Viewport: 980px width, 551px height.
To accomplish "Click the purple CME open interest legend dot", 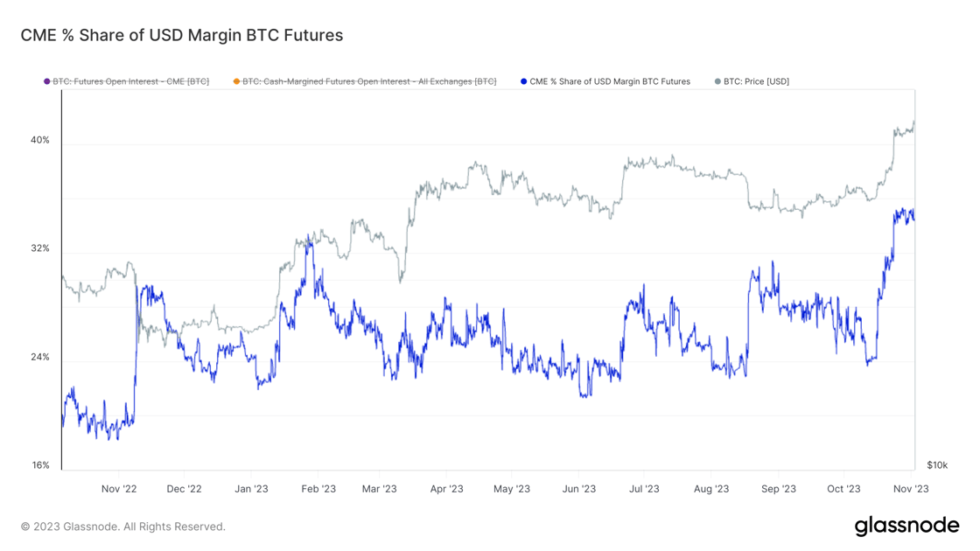I will pos(47,81).
